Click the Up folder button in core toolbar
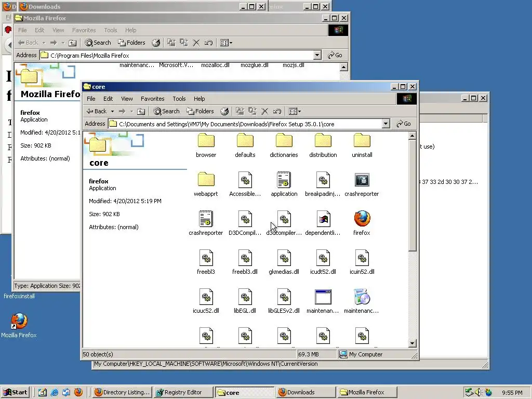This screenshot has width=532, height=399. coord(141,111)
